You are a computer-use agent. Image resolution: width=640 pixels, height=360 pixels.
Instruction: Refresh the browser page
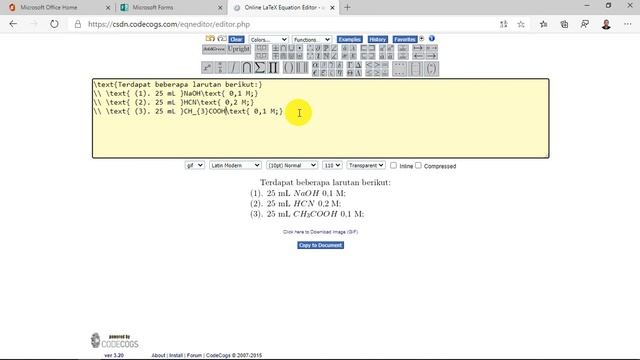[54, 24]
